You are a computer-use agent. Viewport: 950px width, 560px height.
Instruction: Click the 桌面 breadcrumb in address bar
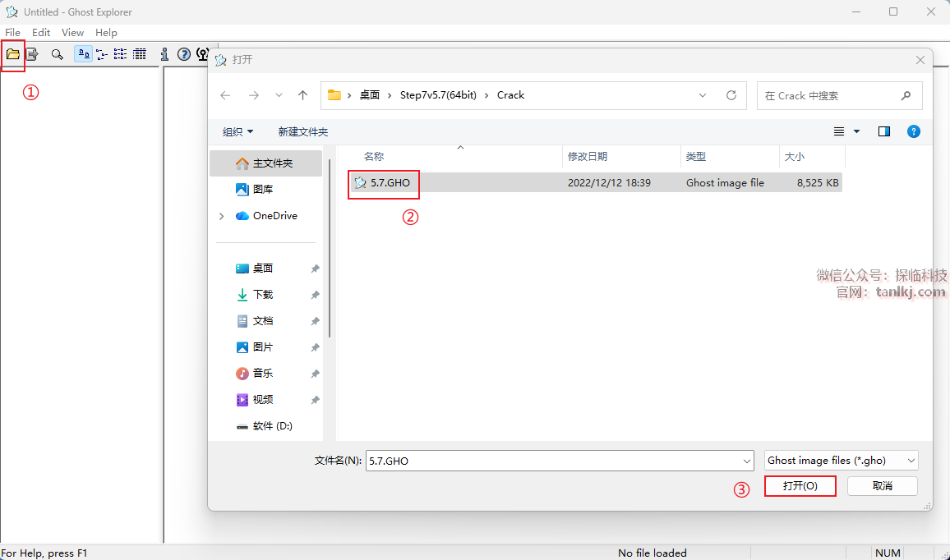coord(370,95)
